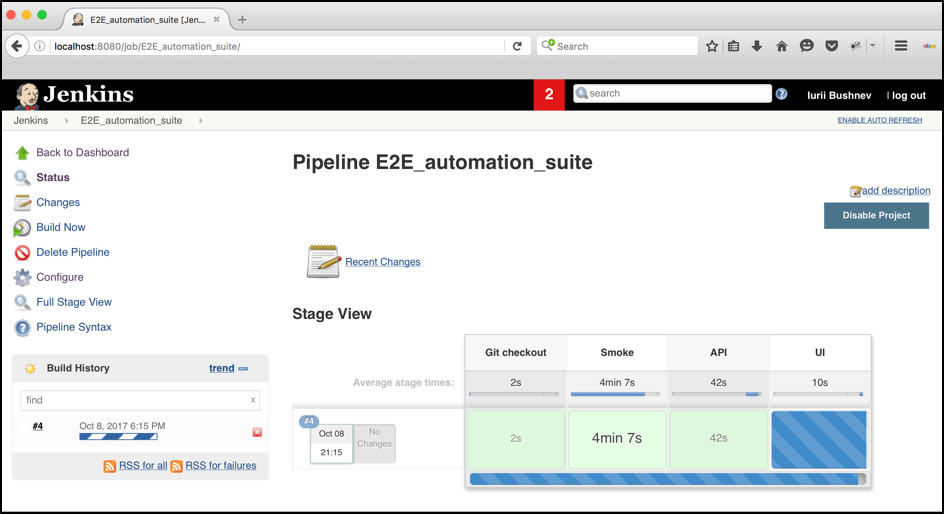The width and height of the screenshot is (944, 514).
Task: Click the RSS for all feed icon
Action: point(110,466)
